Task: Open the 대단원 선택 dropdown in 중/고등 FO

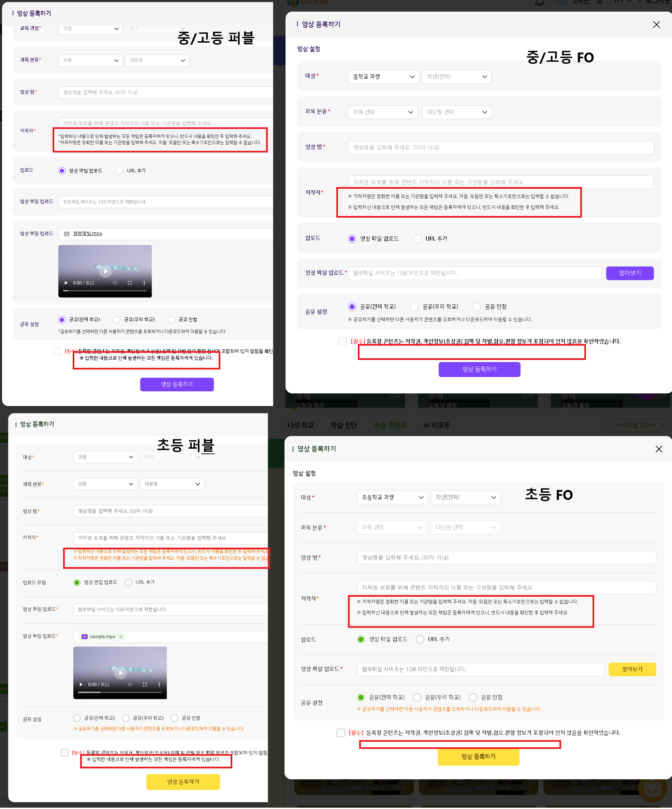Action: tap(456, 112)
